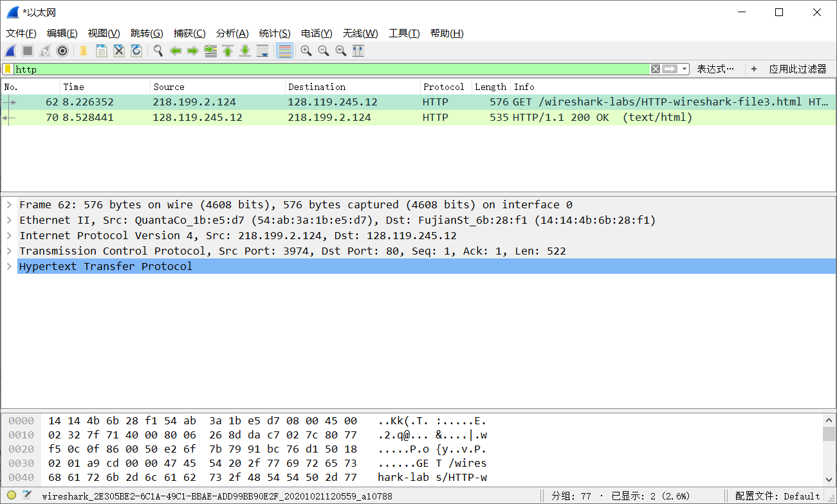Viewport: 837px width, 504px height.
Task: Jump to the last packet
Action: tap(245, 51)
